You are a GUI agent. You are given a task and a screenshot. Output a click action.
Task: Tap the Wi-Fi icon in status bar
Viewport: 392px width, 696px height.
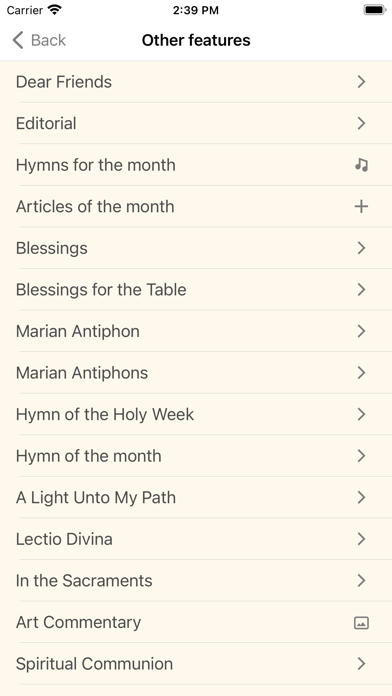click(x=55, y=10)
